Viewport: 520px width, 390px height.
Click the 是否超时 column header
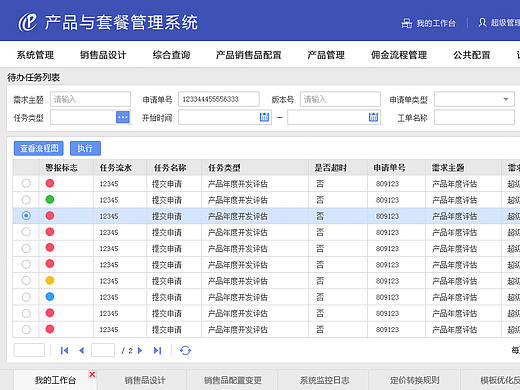pos(331,168)
